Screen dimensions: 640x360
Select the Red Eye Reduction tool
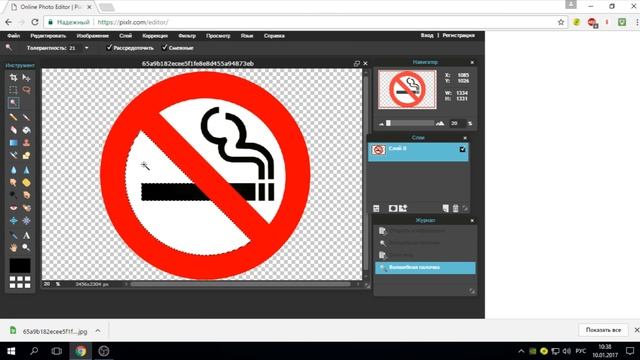click(13, 208)
